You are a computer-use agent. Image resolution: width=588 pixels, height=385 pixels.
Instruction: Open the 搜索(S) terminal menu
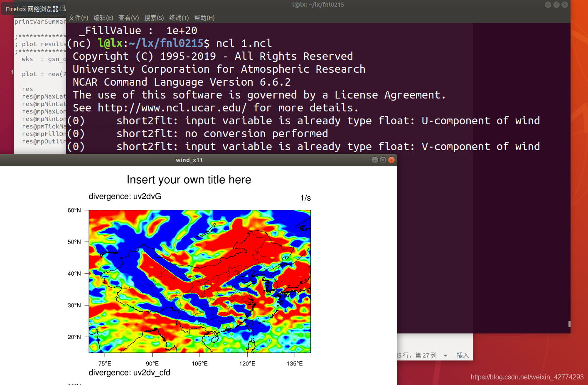click(x=154, y=18)
